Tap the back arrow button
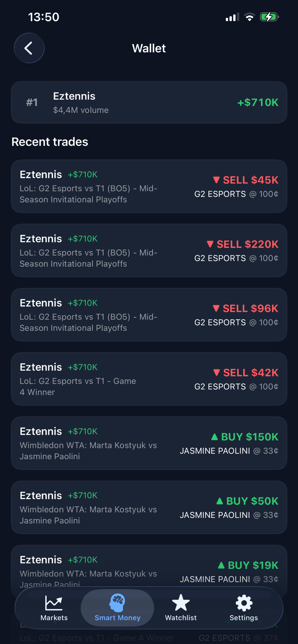This screenshot has width=298, height=644. coord(29,48)
